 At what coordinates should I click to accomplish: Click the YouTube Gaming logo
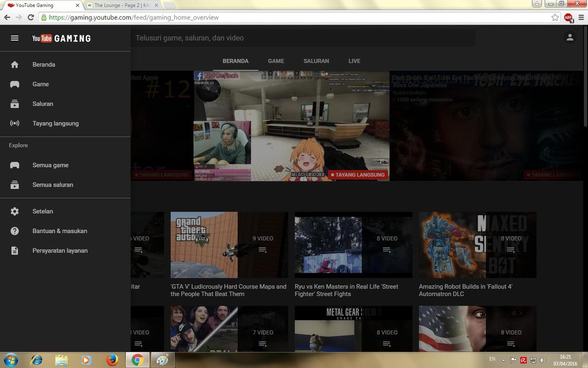[x=62, y=38]
